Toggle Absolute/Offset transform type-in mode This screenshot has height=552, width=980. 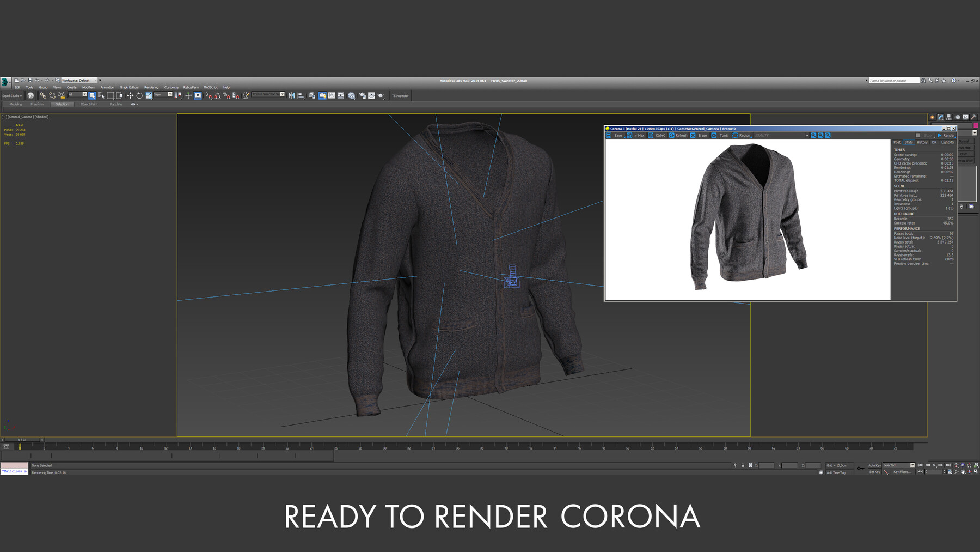pos(750,465)
